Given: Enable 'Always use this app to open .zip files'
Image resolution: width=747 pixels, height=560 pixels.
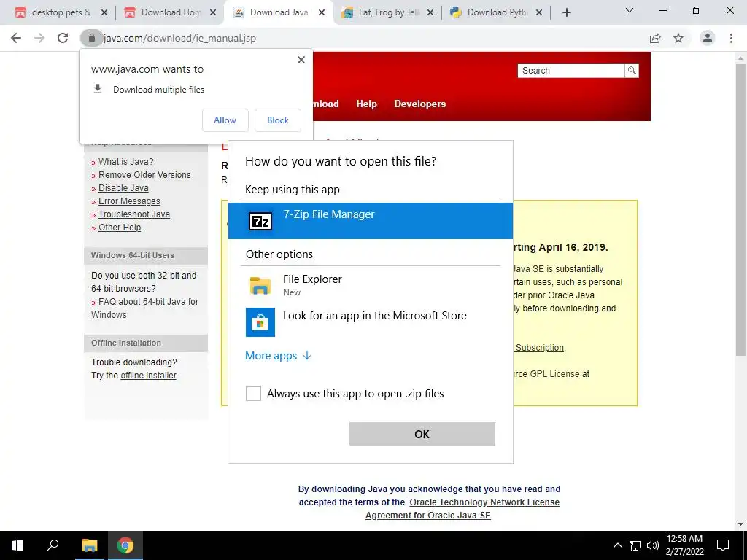Looking at the screenshot, I should (x=253, y=393).
